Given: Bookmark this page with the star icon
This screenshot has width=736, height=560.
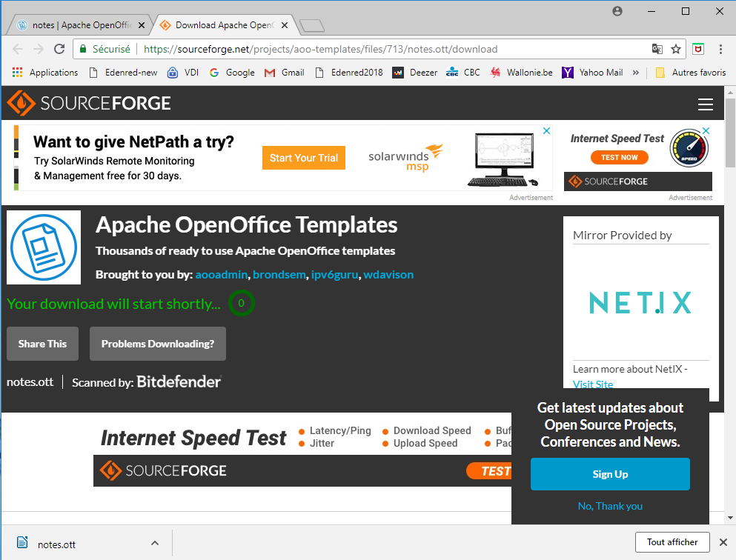Looking at the screenshot, I should tap(676, 49).
